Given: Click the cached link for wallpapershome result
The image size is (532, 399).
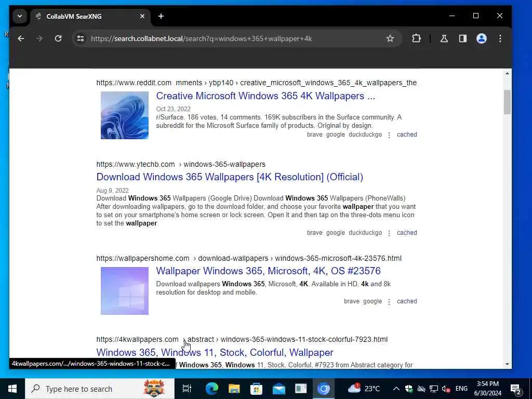Looking at the screenshot, I should pos(407,301).
